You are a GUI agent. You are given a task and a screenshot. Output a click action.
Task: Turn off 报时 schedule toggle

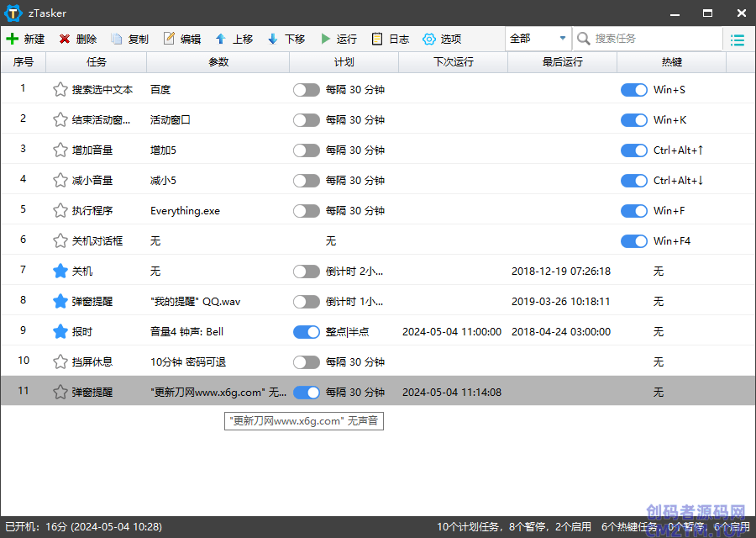[x=307, y=332]
